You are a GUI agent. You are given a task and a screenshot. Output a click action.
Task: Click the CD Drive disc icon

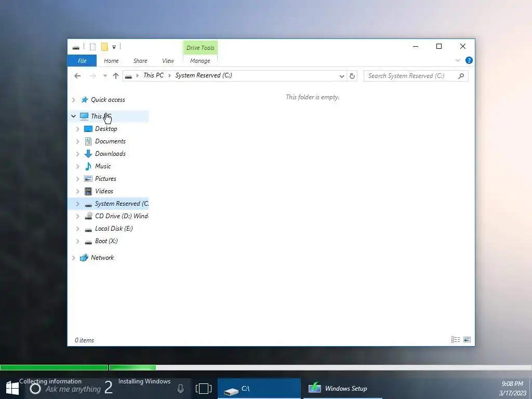click(88, 216)
